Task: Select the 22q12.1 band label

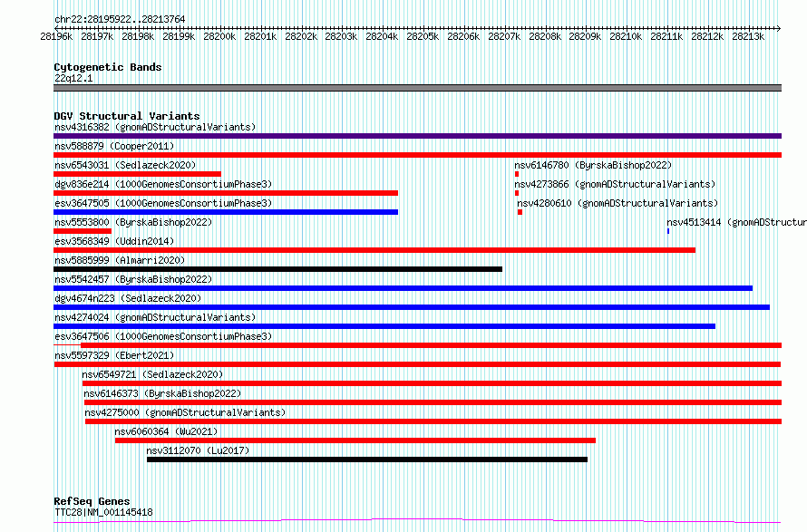Action: (x=73, y=78)
